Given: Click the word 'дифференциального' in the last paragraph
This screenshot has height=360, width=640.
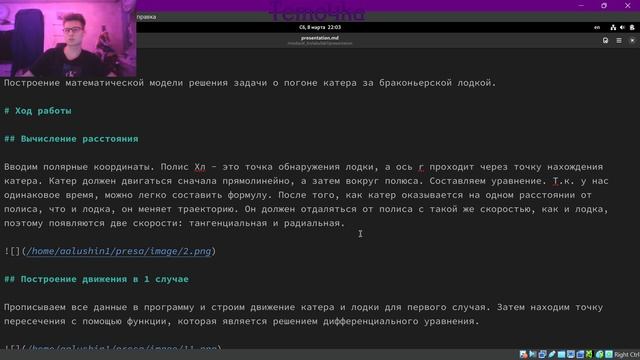Looking at the screenshot, I should [x=370, y=321].
